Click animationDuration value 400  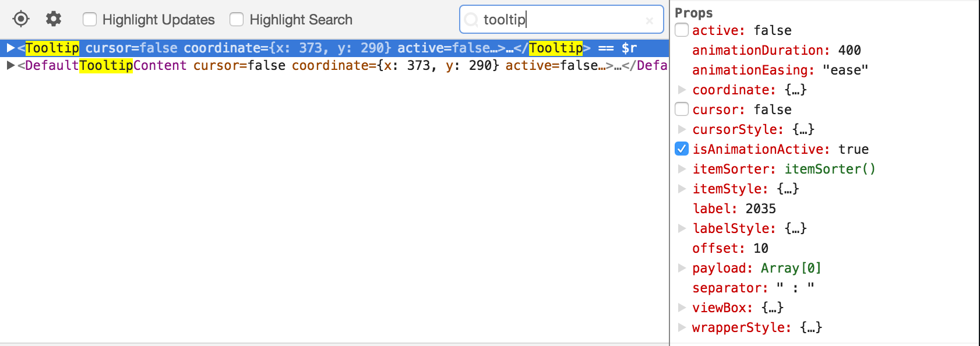(x=849, y=50)
